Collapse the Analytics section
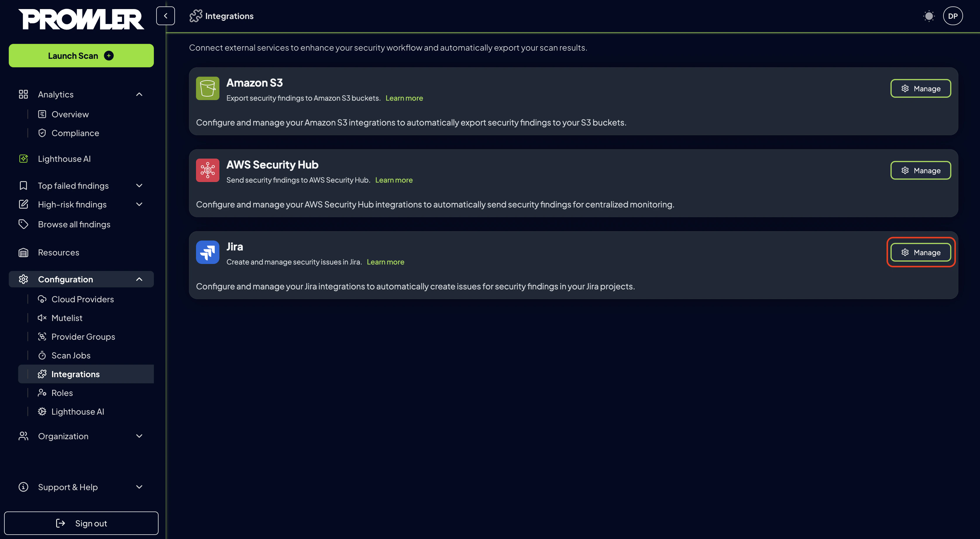 coord(139,94)
